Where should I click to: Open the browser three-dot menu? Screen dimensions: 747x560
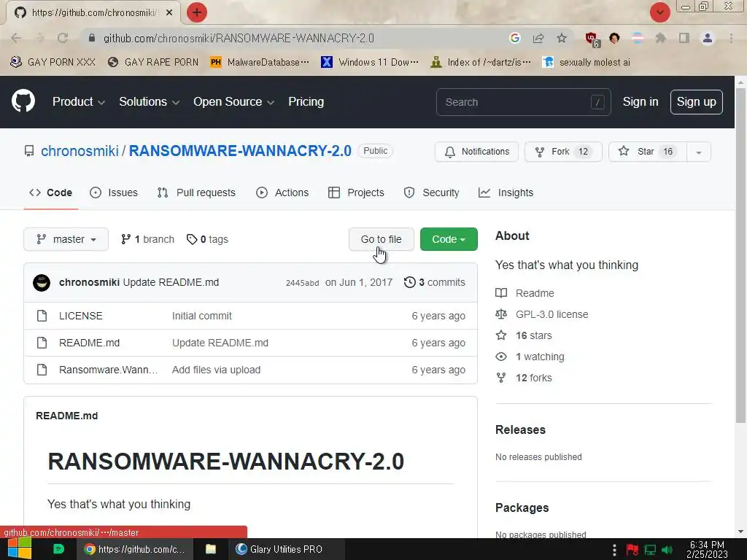pyautogui.click(x=731, y=38)
